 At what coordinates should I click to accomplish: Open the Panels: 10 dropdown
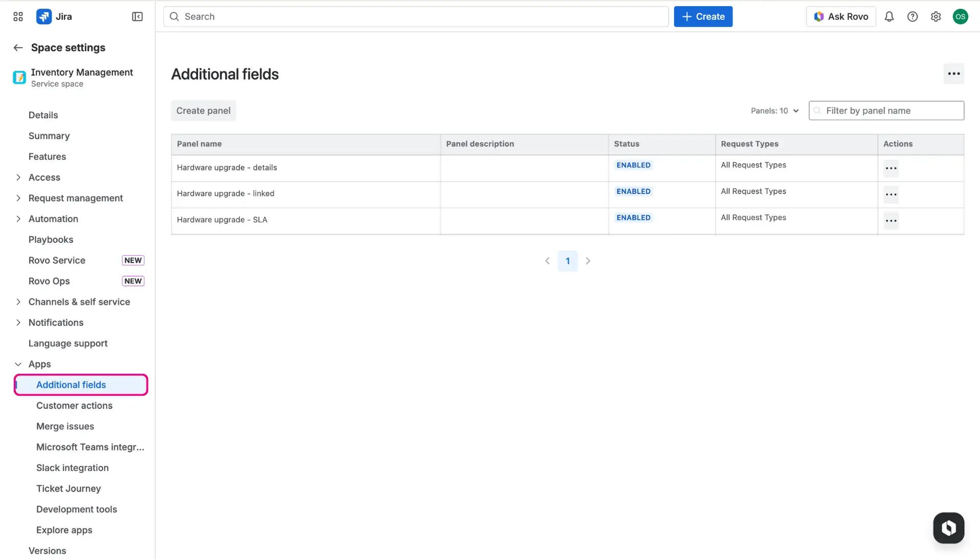(x=774, y=110)
